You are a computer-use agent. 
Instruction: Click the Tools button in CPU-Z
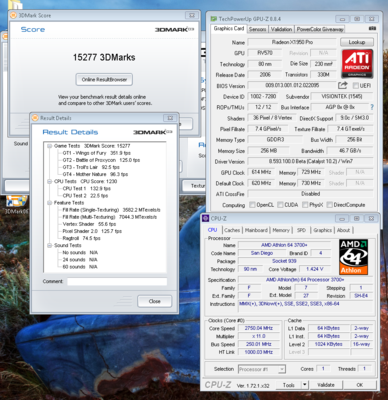[x=289, y=385]
